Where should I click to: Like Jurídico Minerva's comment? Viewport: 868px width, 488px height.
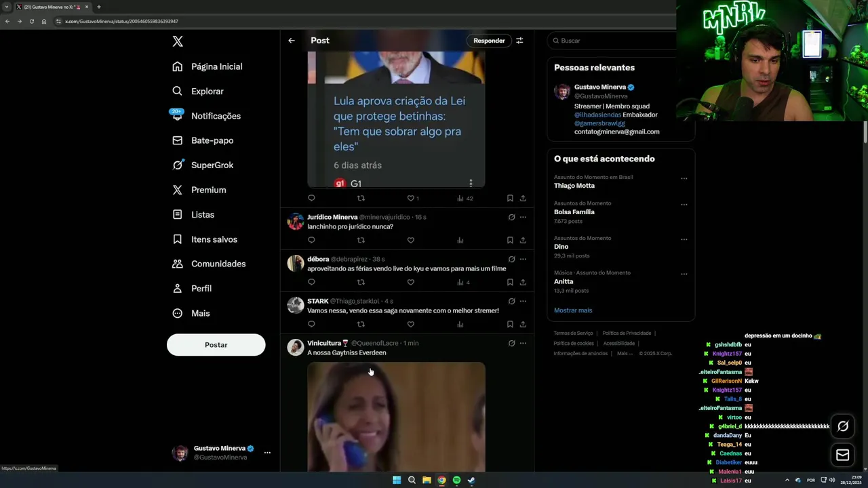point(410,240)
